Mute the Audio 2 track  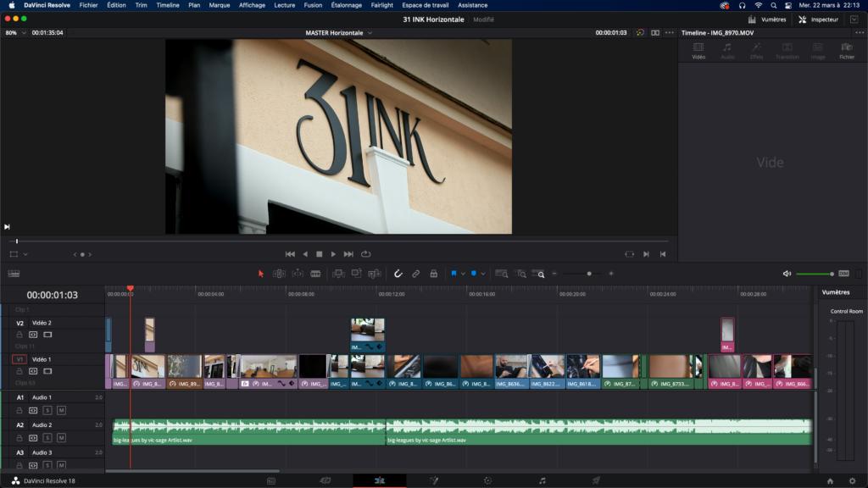61,438
